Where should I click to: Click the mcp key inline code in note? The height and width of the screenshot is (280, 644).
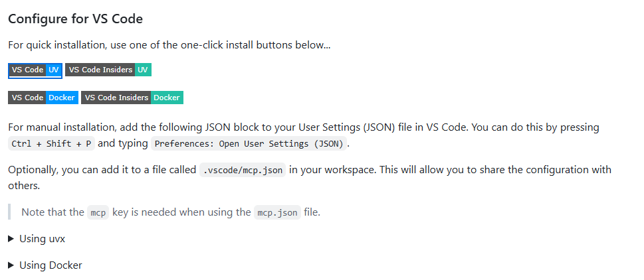coord(98,213)
